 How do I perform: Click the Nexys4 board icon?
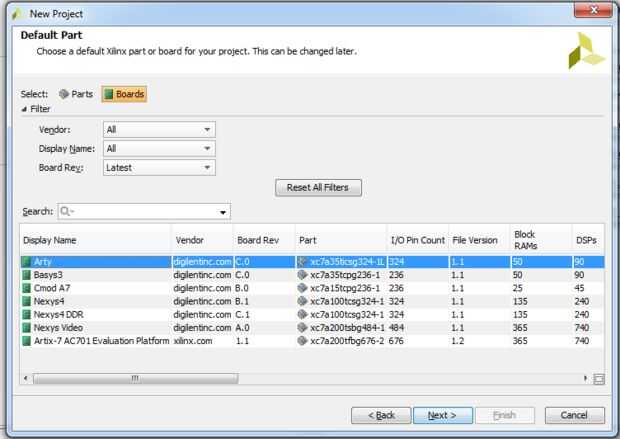[x=26, y=301]
